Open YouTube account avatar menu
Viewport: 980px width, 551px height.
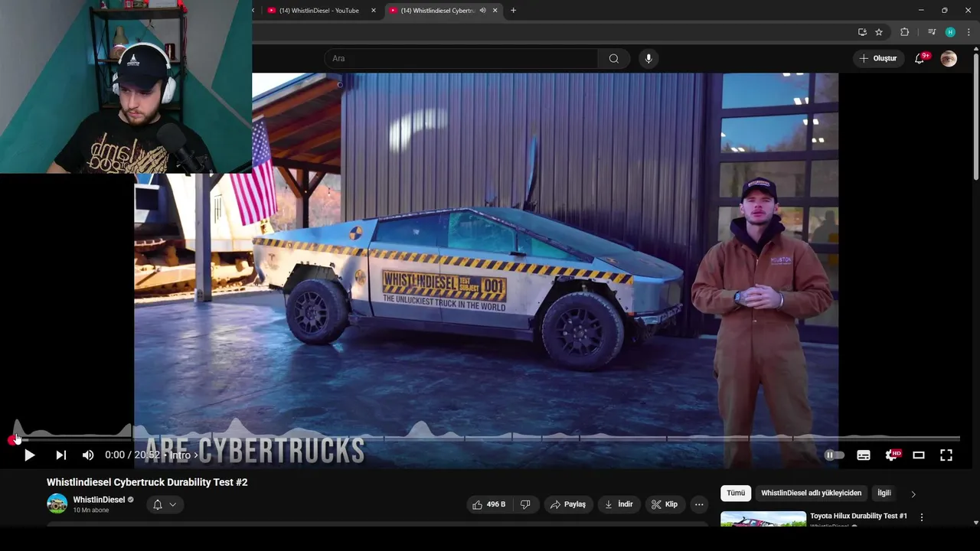tap(949, 58)
